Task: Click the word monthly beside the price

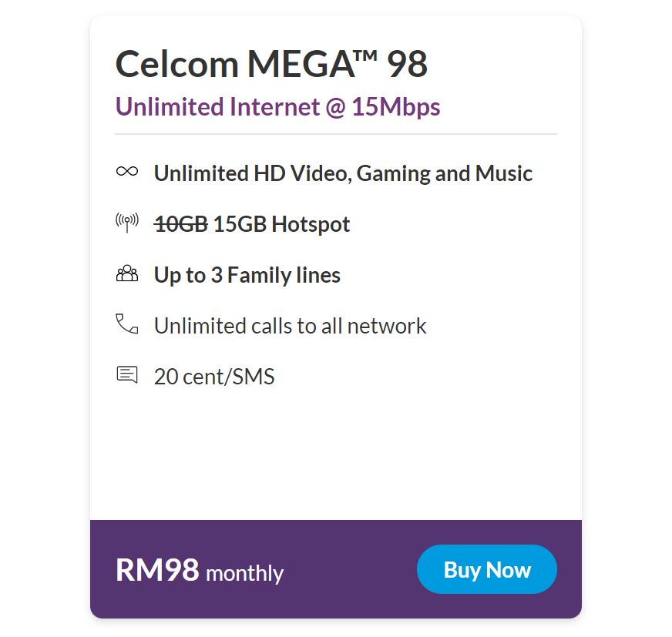Action: click(245, 573)
